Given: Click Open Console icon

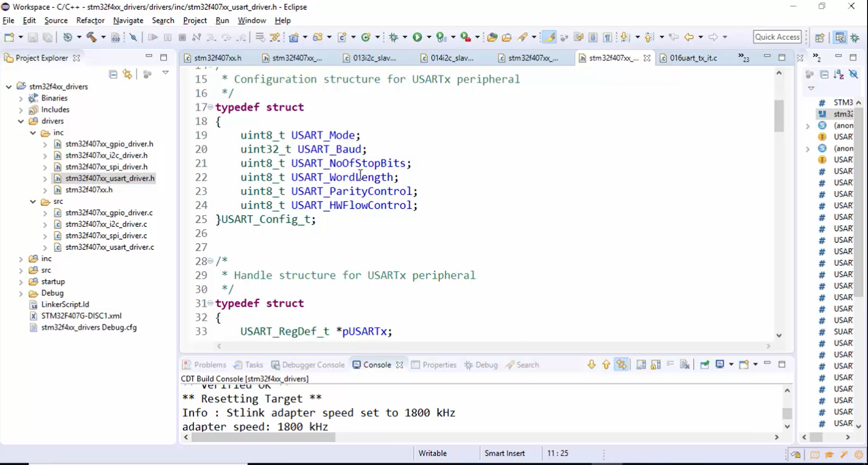Looking at the screenshot, I should click(743, 364).
